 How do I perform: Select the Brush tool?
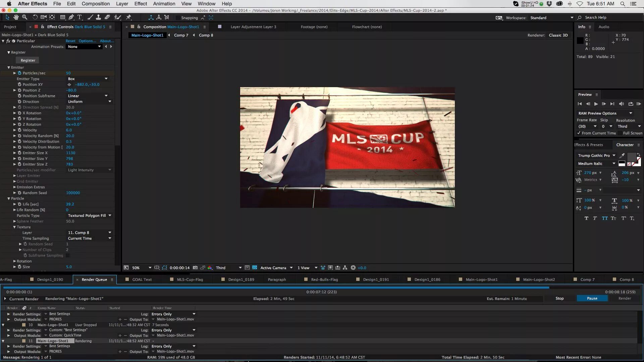tap(90, 17)
